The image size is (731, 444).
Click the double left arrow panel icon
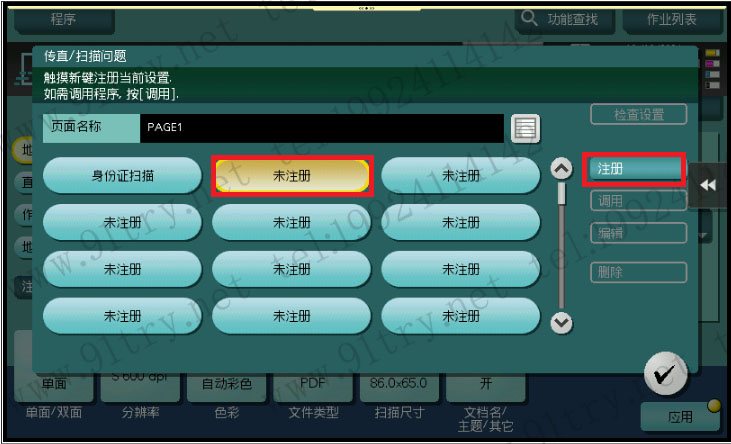point(708,185)
